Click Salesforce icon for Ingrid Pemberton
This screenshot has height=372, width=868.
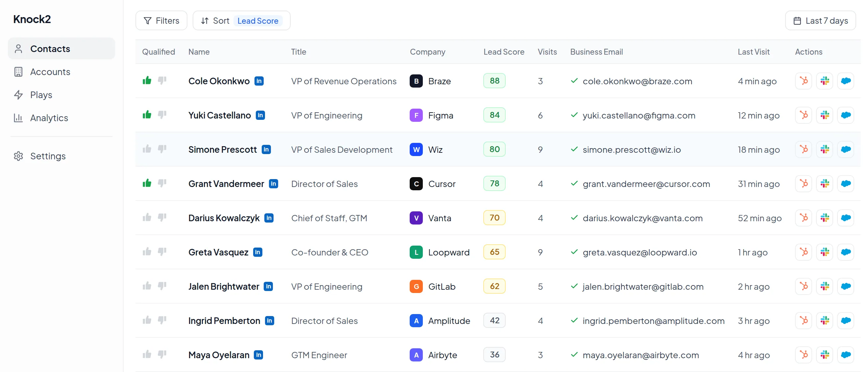point(846,320)
